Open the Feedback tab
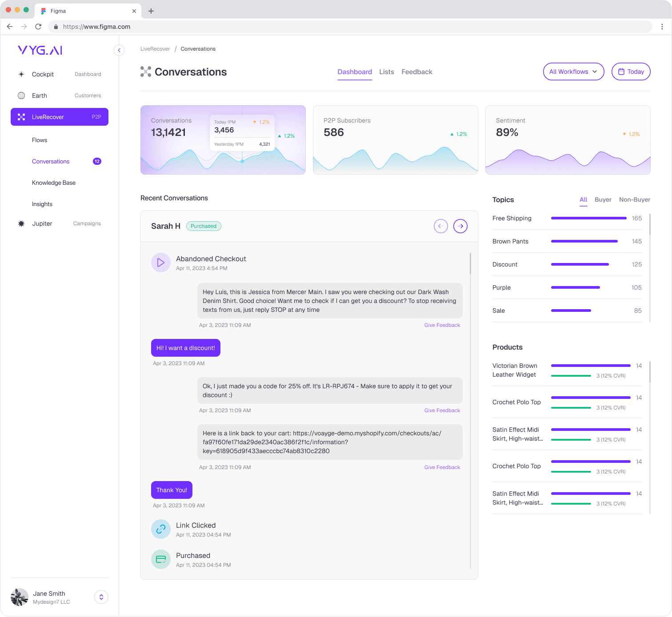Image resolution: width=672 pixels, height=617 pixels. coord(416,72)
